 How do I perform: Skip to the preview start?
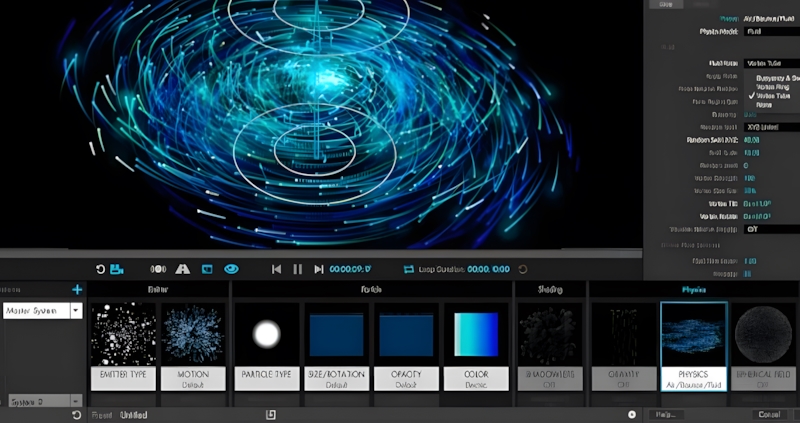(277, 269)
